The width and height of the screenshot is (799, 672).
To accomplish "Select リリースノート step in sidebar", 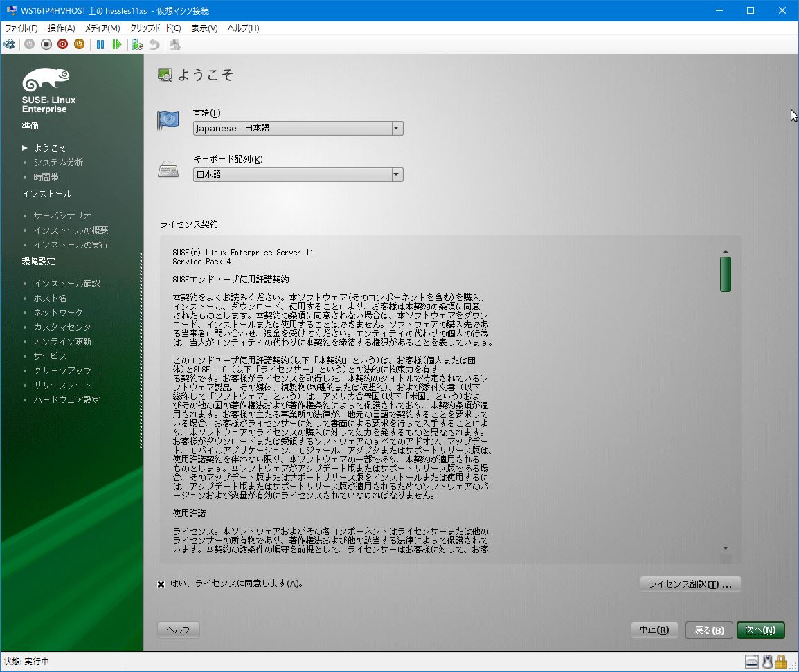I will click(x=62, y=385).
